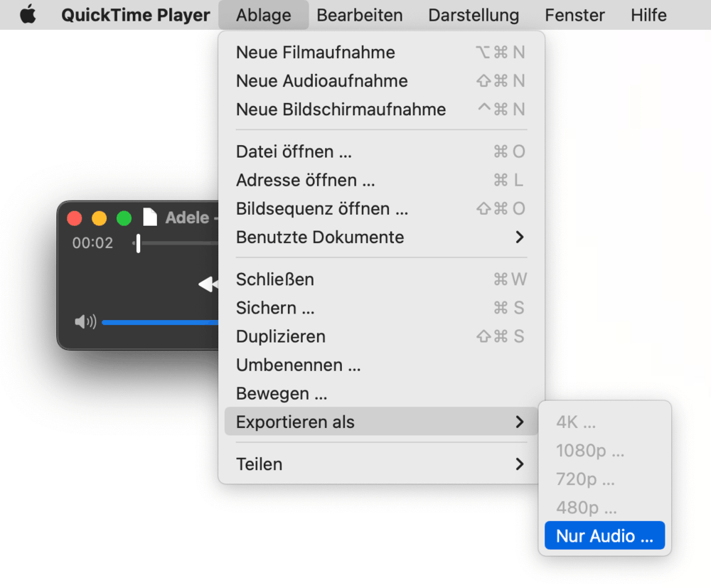Adjust the blue volume slider
This screenshot has width=711, height=588.
(x=160, y=322)
